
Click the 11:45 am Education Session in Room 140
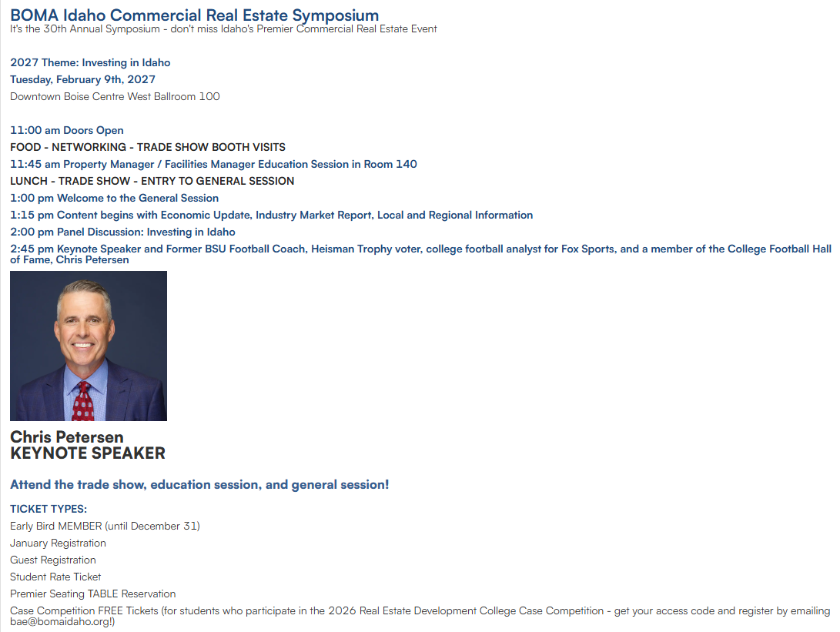[213, 165]
